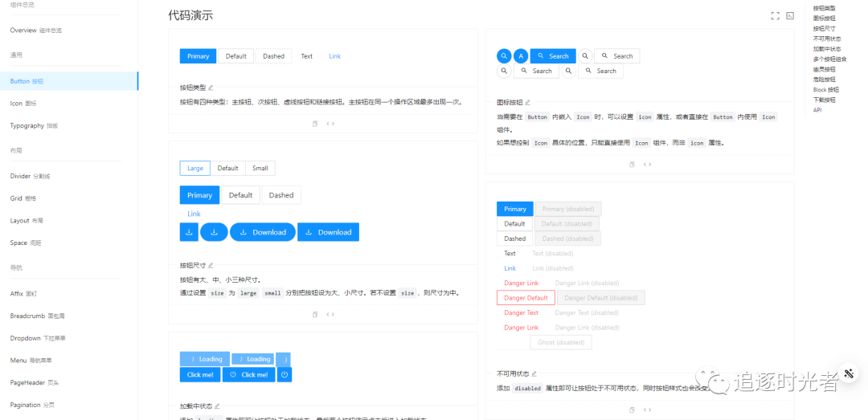Jump to 多个按钮组合 anchor link

829,59
